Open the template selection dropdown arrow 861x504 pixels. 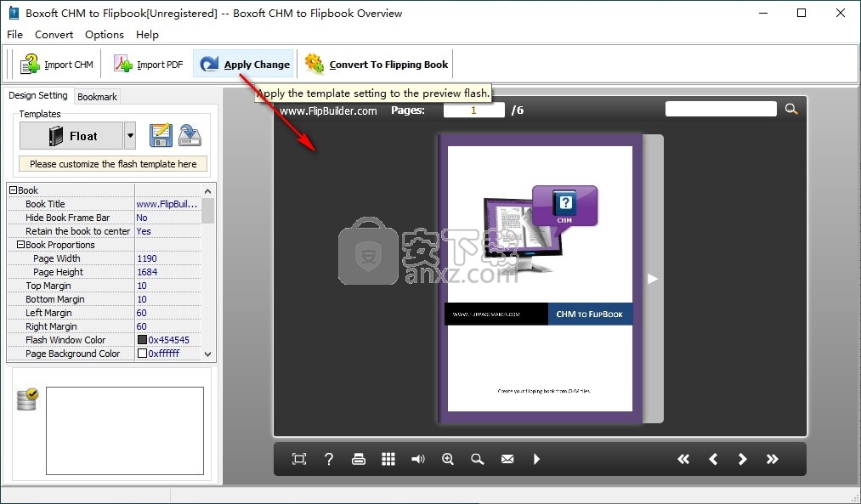pyautogui.click(x=130, y=136)
